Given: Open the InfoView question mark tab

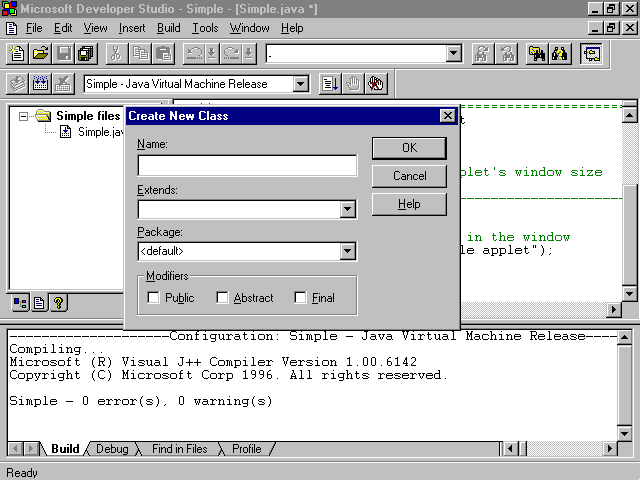Looking at the screenshot, I should click(58, 302).
